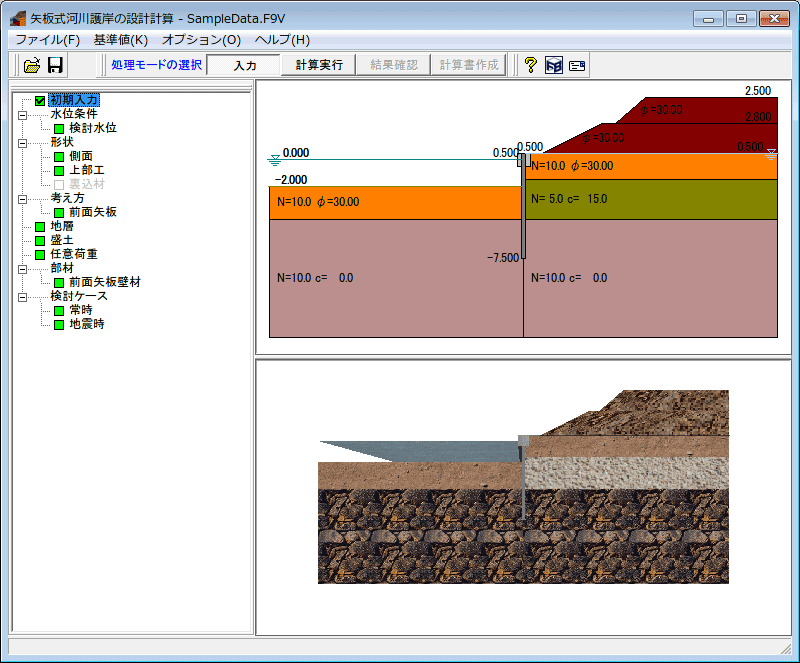Click the green status icon beside 地層
The width and height of the screenshot is (800, 663).
(x=40, y=227)
